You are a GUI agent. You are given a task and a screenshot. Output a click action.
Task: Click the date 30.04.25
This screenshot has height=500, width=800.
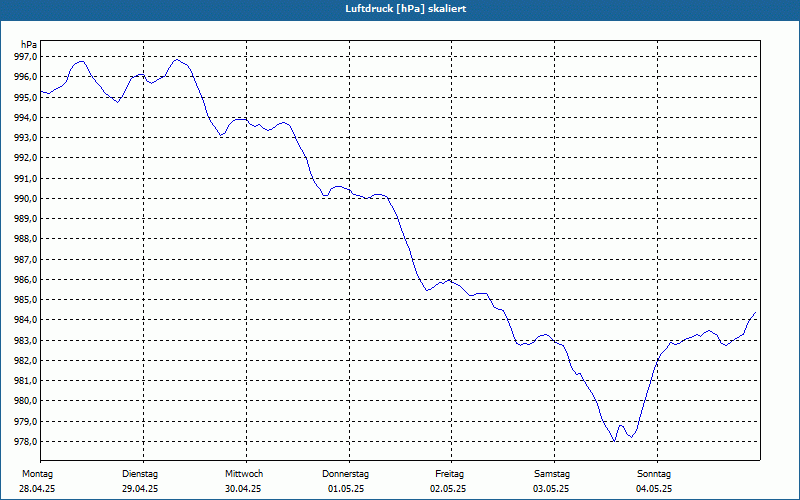pyautogui.click(x=243, y=489)
